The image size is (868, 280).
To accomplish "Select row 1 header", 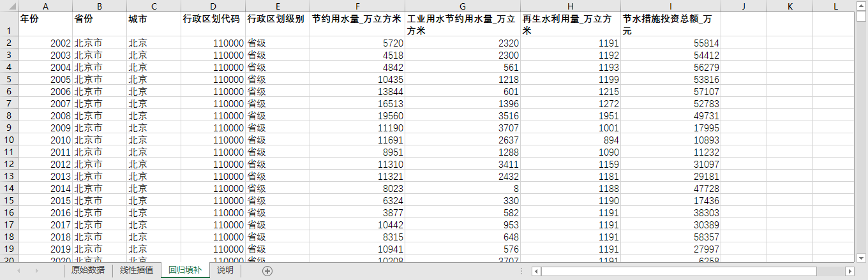I will click(x=9, y=24).
